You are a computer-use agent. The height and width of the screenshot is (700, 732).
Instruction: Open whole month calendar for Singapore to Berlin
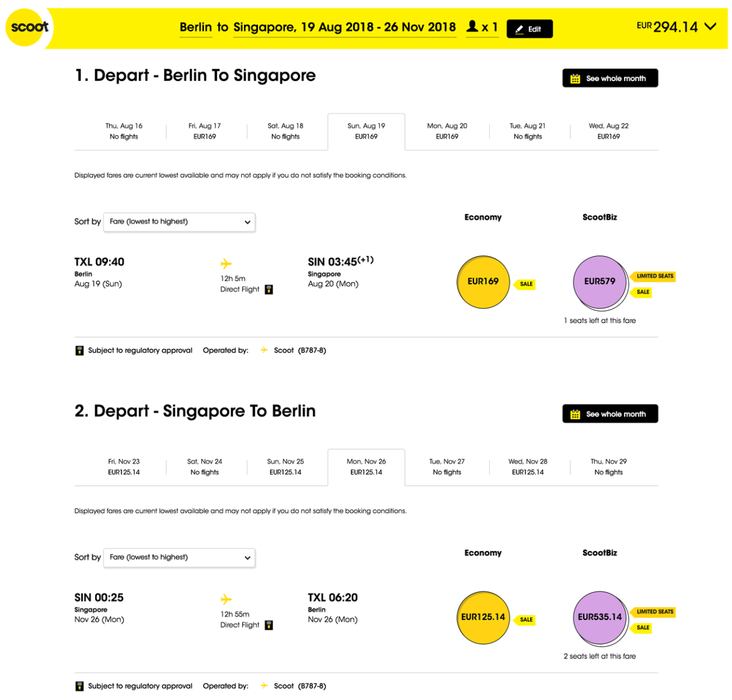coord(609,414)
